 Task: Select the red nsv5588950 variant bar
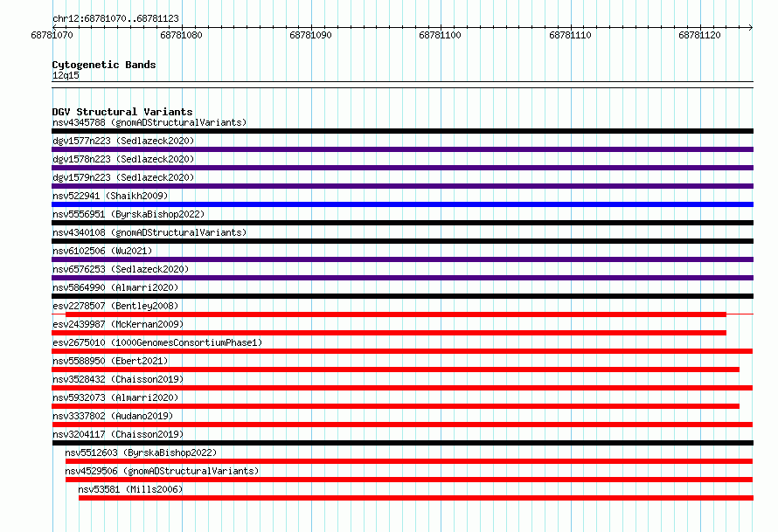pos(395,370)
